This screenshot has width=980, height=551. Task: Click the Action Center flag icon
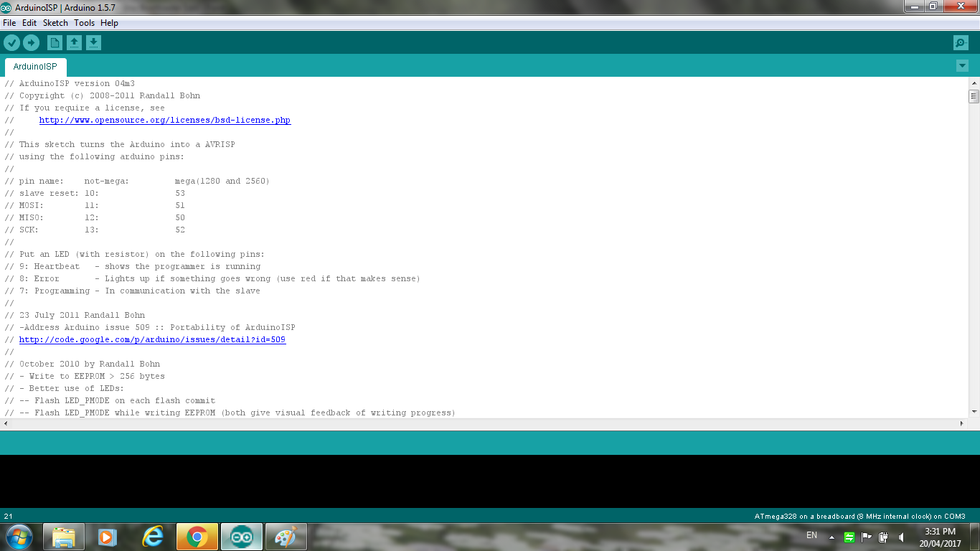[x=866, y=537]
